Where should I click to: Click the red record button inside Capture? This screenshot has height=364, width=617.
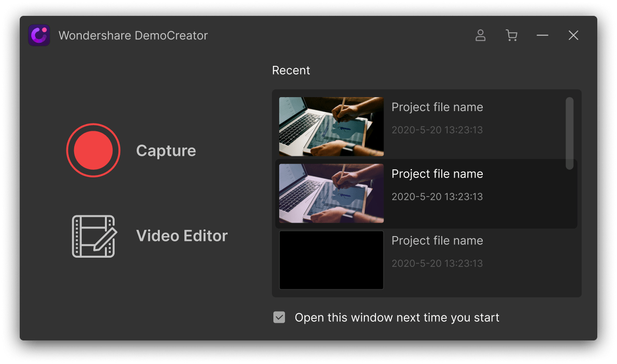point(93,150)
